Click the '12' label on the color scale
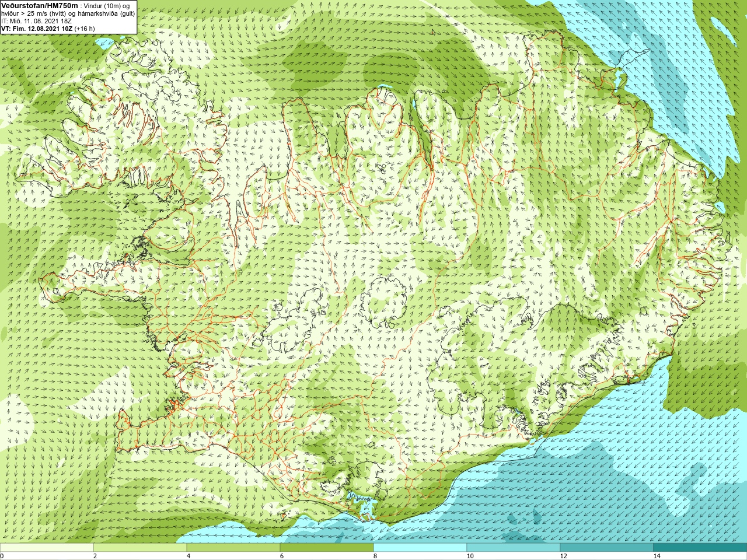The width and height of the screenshot is (747, 560). point(563,556)
